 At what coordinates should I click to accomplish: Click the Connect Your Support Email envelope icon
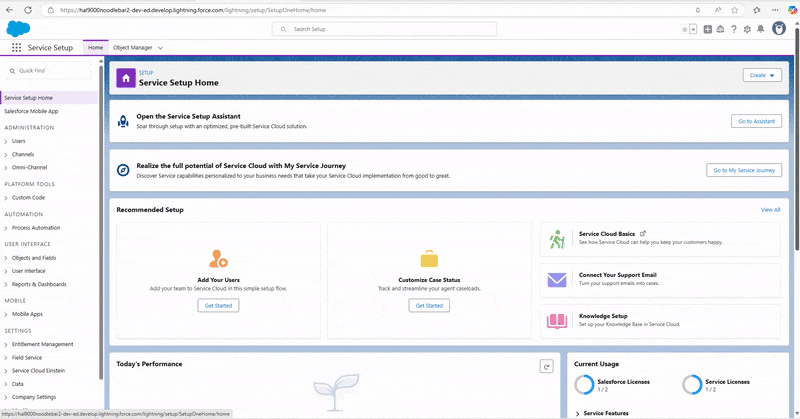click(557, 280)
